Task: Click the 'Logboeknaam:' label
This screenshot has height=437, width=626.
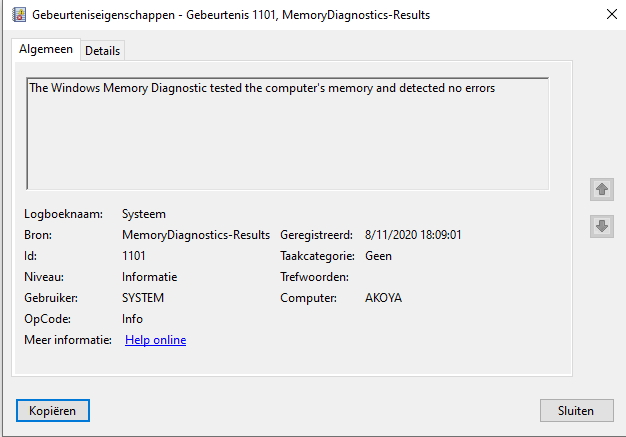Action: click(63, 214)
